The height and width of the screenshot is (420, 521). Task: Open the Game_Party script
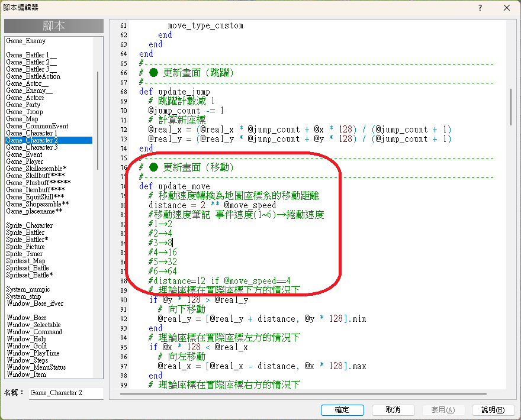tap(23, 105)
